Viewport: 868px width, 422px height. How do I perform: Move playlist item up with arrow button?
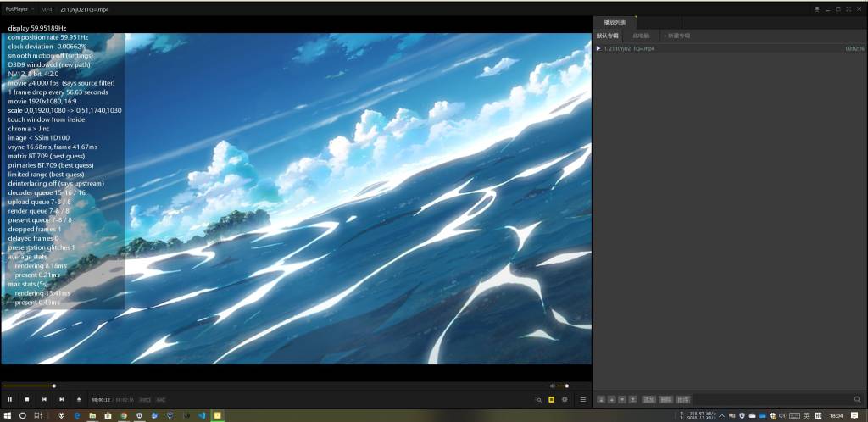[x=612, y=399]
